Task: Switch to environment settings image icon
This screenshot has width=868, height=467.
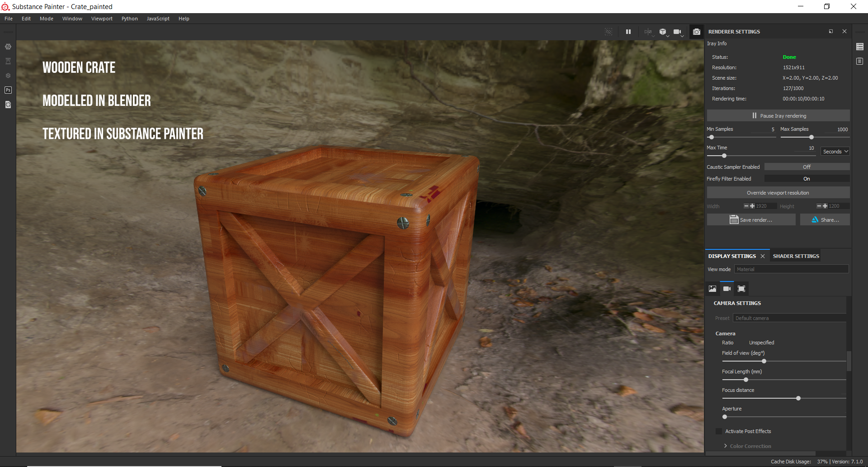Action: pyautogui.click(x=712, y=289)
